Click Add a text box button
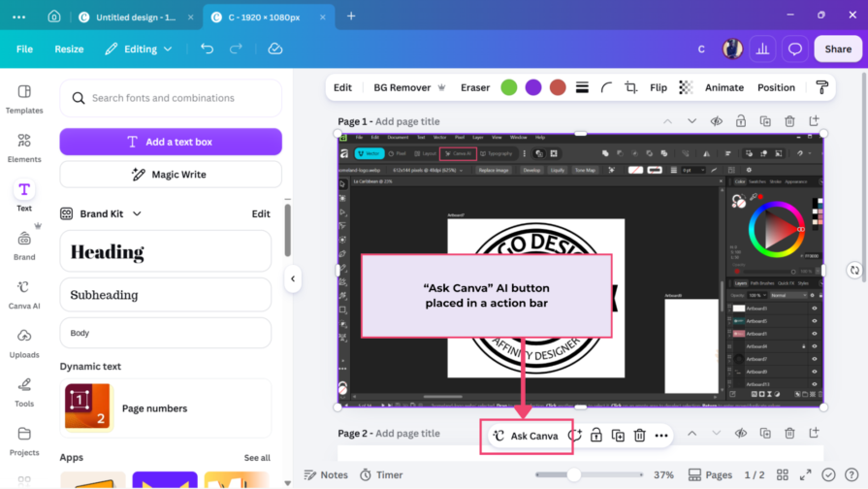This screenshot has width=868, height=489. [x=171, y=142]
